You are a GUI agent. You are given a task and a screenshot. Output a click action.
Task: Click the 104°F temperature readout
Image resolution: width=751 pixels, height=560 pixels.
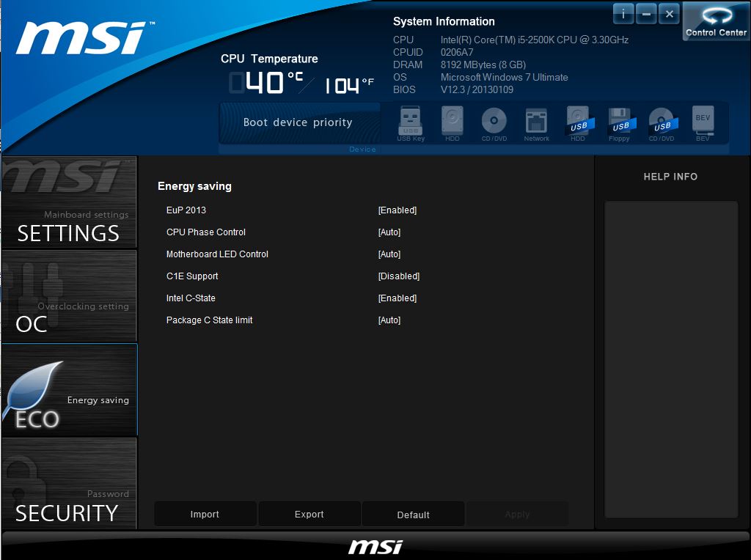click(x=349, y=85)
